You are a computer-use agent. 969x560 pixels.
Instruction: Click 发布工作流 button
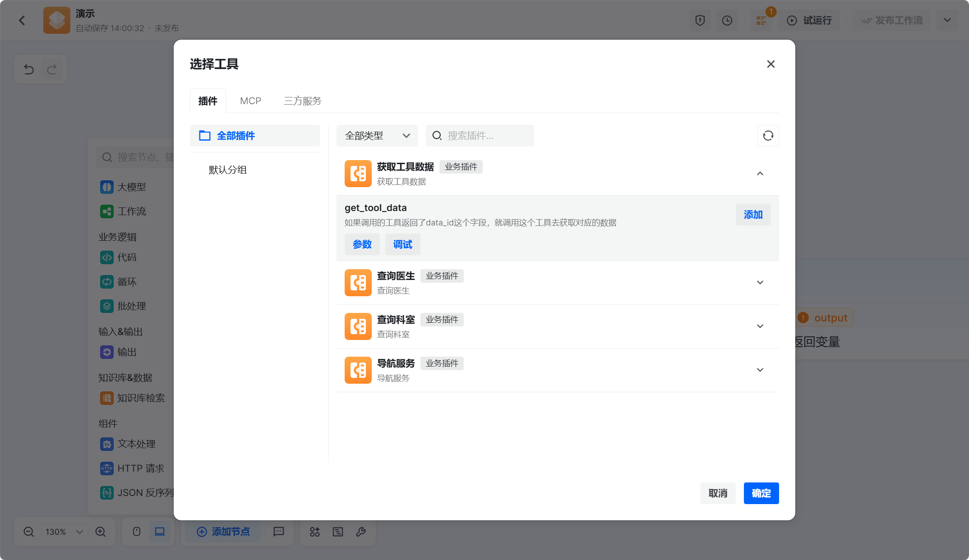(892, 20)
